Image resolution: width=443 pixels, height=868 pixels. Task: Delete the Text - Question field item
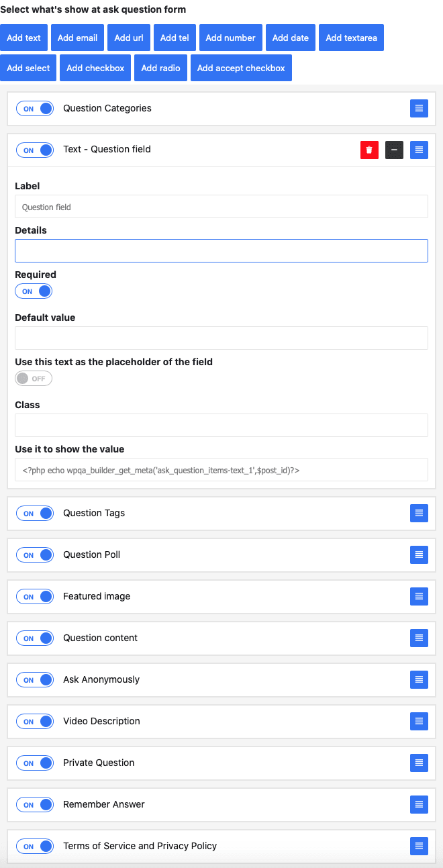point(369,150)
